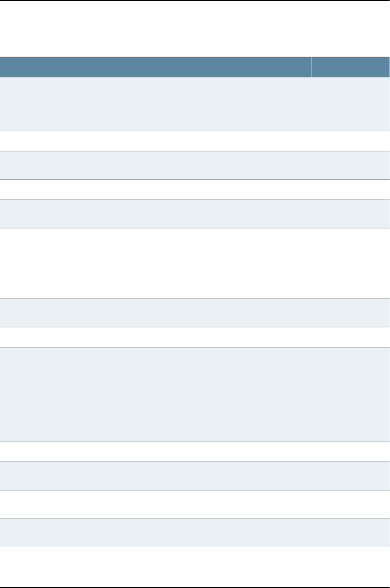Select the fourth table body row
Viewport: 390px width, 588px height.
[195, 189]
